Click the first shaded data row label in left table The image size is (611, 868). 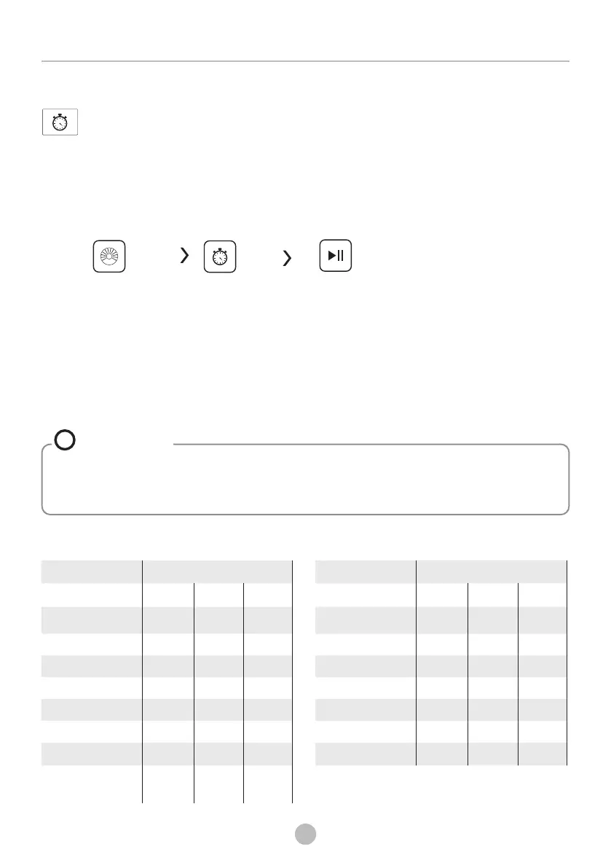click(x=91, y=620)
